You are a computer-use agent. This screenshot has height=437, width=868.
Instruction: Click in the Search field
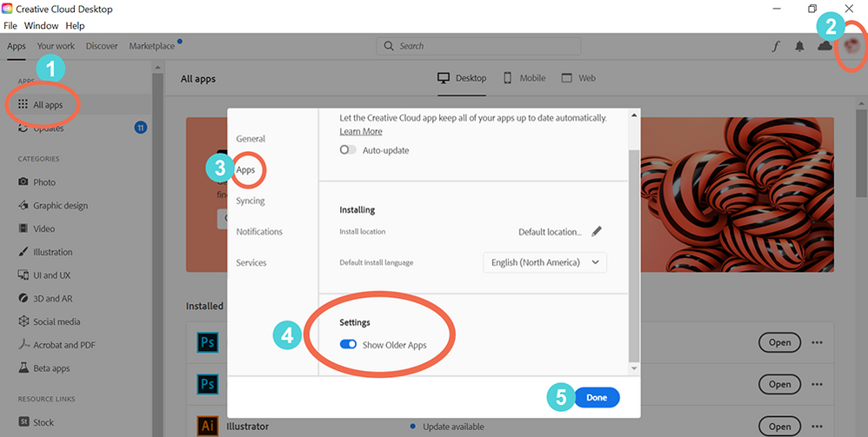click(479, 46)
